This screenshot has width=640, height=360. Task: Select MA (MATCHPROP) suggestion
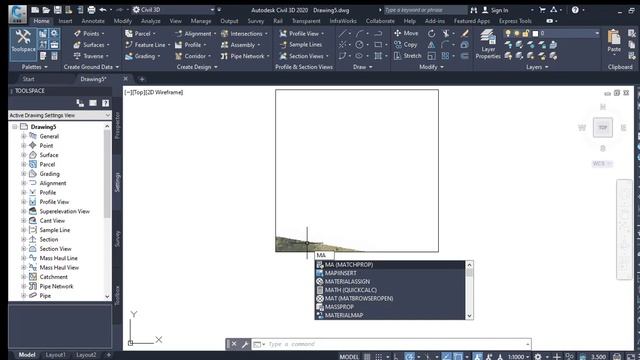click(390, 265)
